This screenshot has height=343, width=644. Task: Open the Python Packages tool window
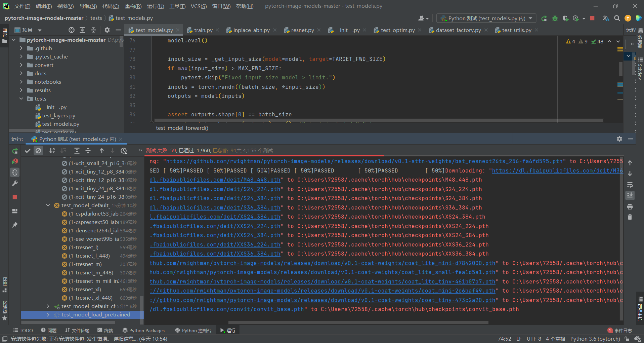click(x=143, y=331)
